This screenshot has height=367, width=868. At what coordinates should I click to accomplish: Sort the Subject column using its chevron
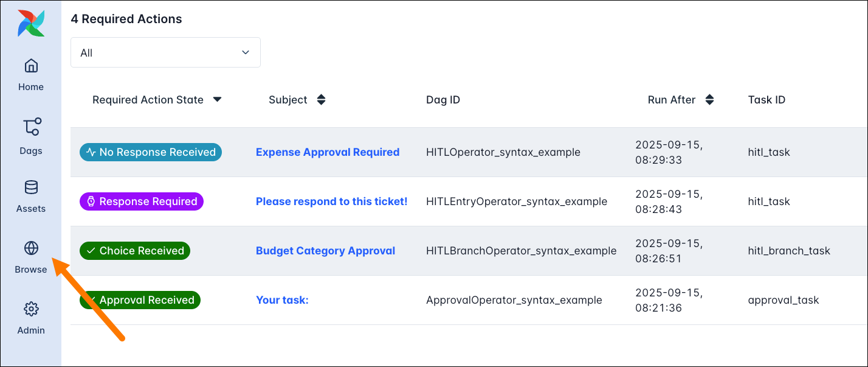click(x=320, y=99)
